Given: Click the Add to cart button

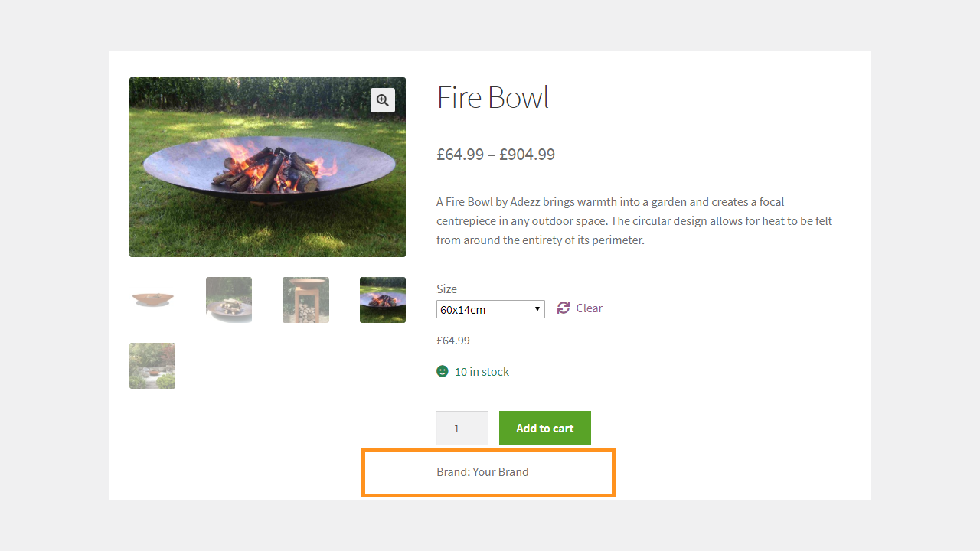Looking at the screenshot, I should click(x=545, y=428).
